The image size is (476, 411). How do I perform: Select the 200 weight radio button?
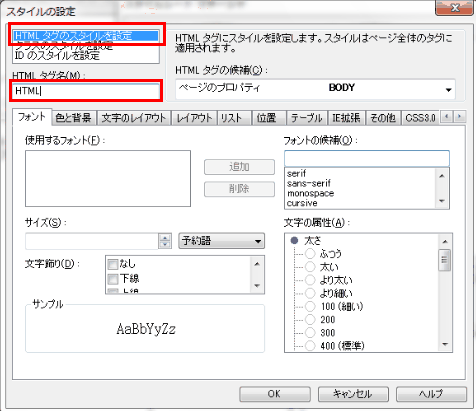click(x=310, y=319)
